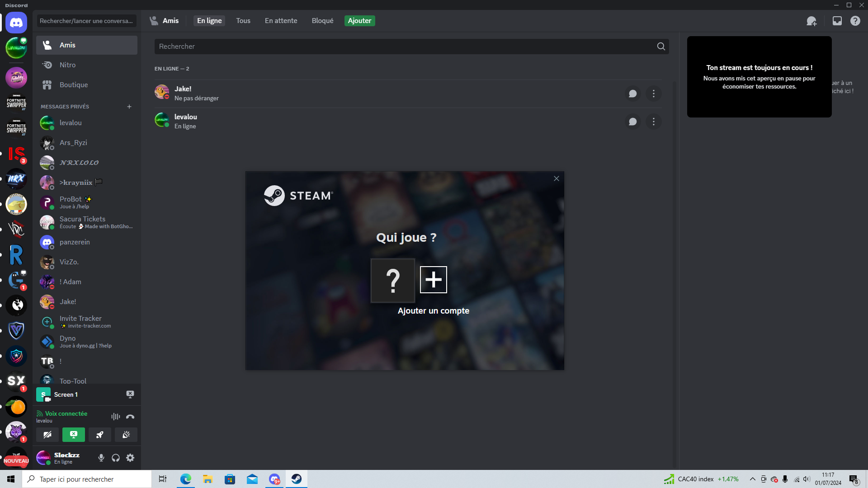Open direct message with Invite Tracker
The width and height of the screenshot is (868, 488).
pyautogui.click(x=87, y=322)
